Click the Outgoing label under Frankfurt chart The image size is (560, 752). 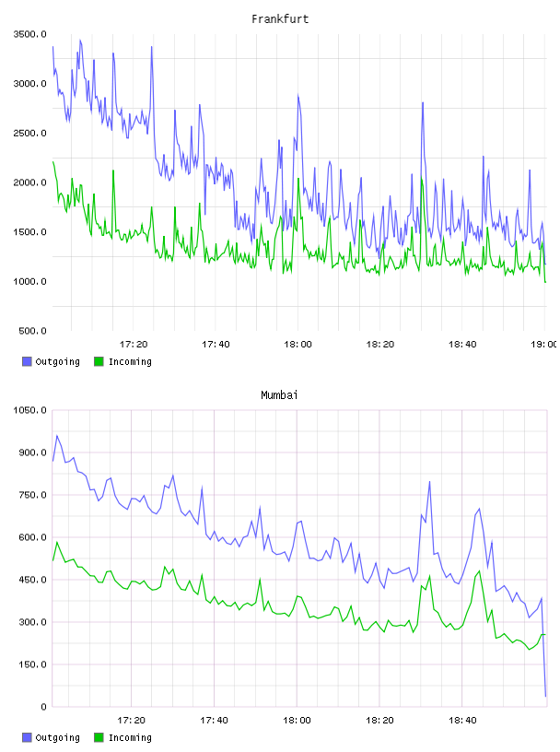(57, 362)
